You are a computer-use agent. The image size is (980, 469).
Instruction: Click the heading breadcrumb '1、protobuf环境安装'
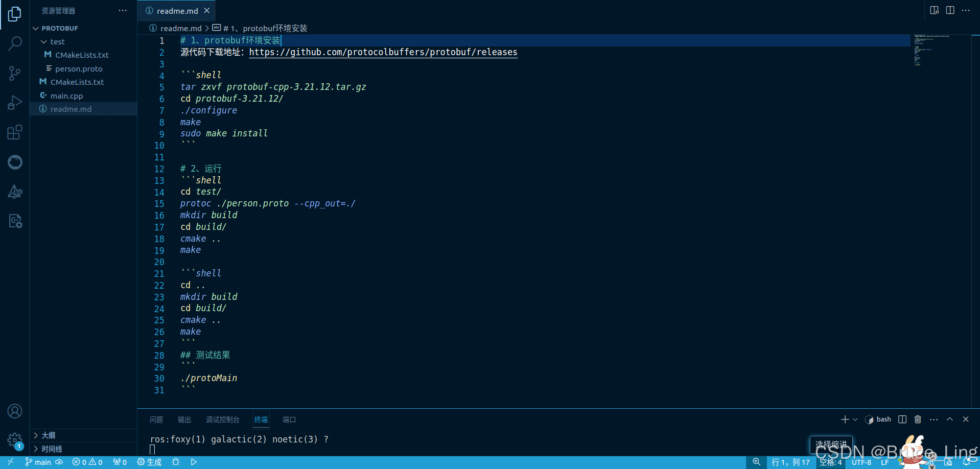click(265, 28)
